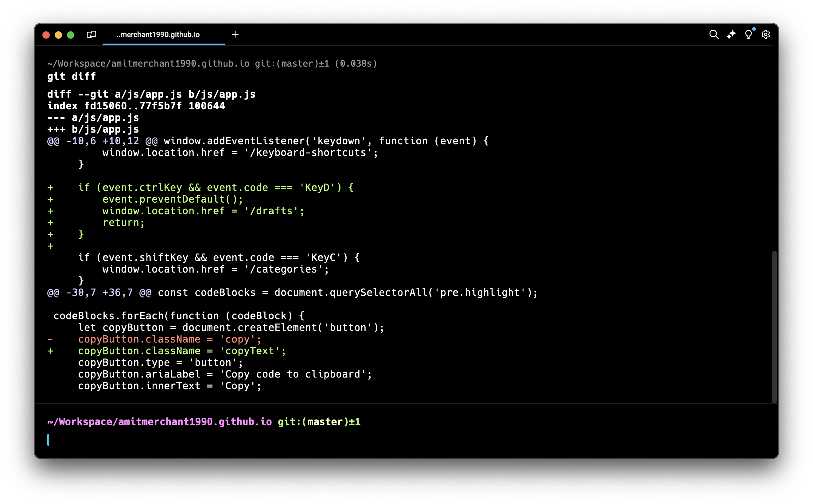The height and width of the screenshot is (504, 813).
Task: Click the 'KeyC' shiftKey if-statement line
Action: point(219,258)
